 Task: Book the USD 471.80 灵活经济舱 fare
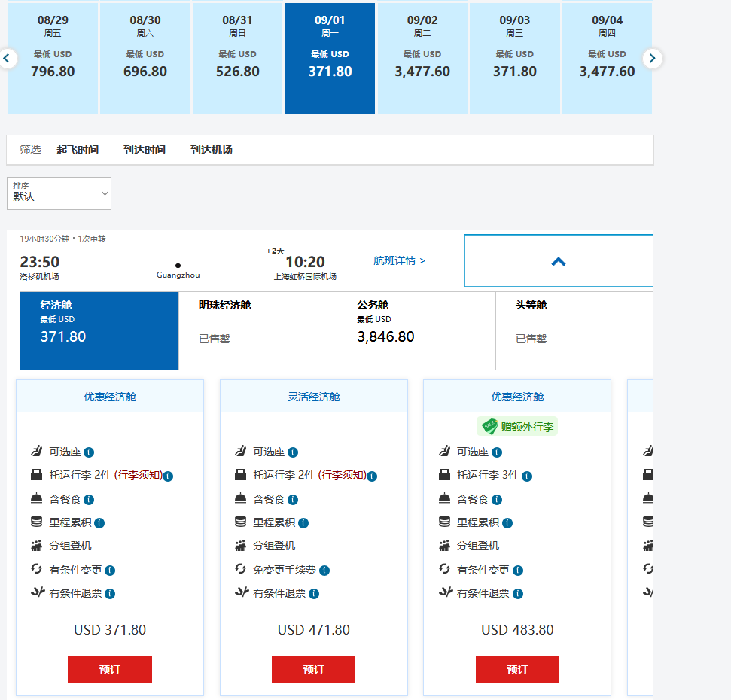pyautogui.click(x=313, y=669)
